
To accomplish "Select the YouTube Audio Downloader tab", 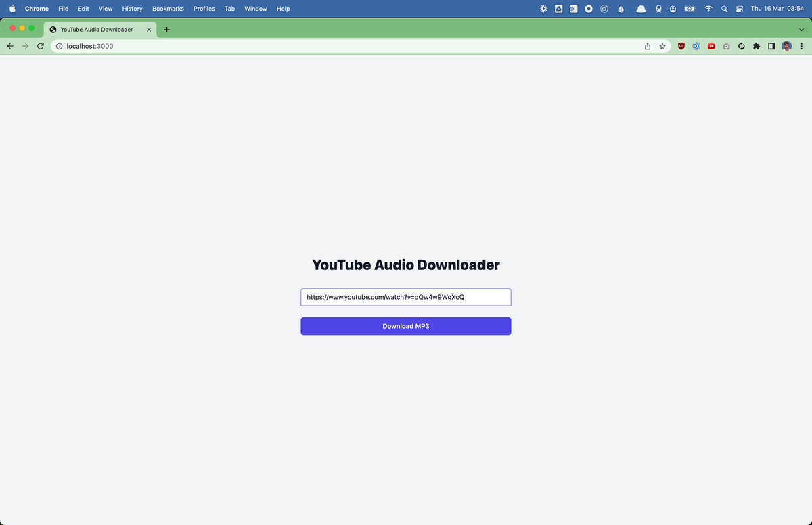I will 96,30.
